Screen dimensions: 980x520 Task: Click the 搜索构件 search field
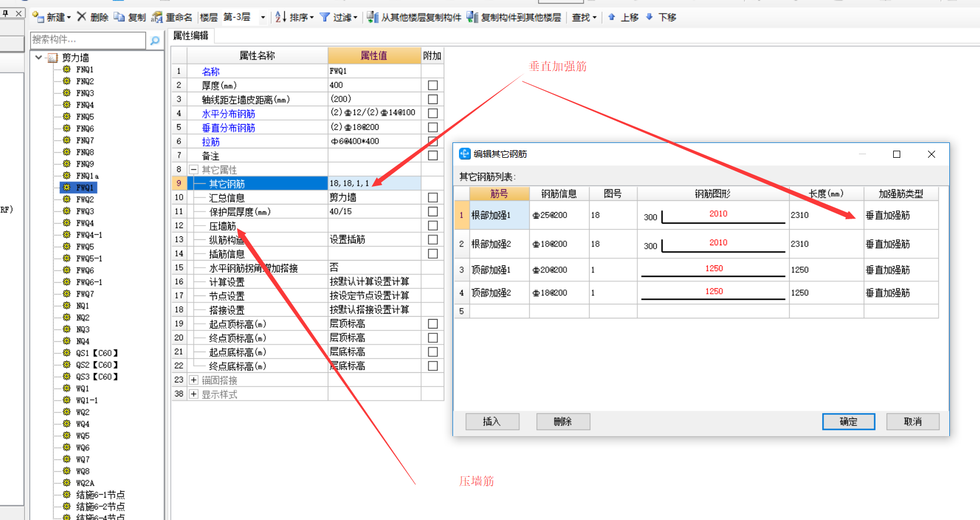point(87,40)
